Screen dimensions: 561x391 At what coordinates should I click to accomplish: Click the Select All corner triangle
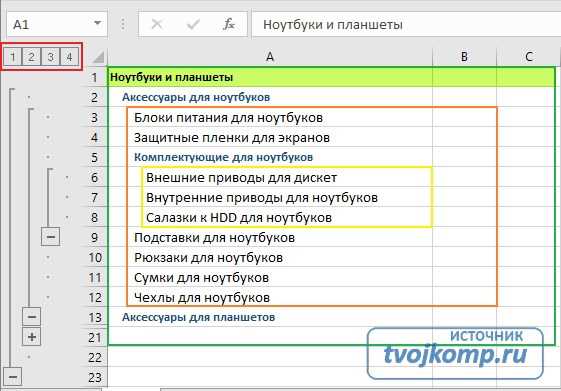(x=98, y=57)
